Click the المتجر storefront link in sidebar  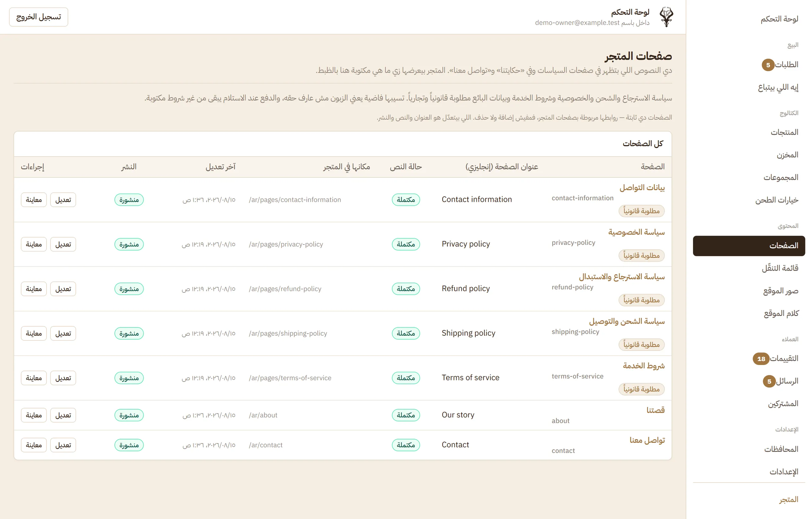789,499
